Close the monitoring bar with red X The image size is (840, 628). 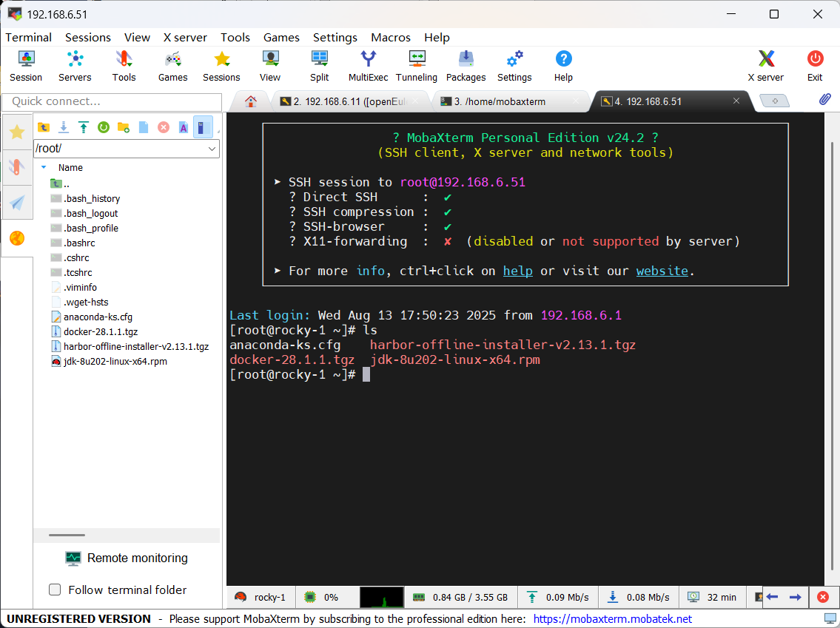[x=823, y=596]
